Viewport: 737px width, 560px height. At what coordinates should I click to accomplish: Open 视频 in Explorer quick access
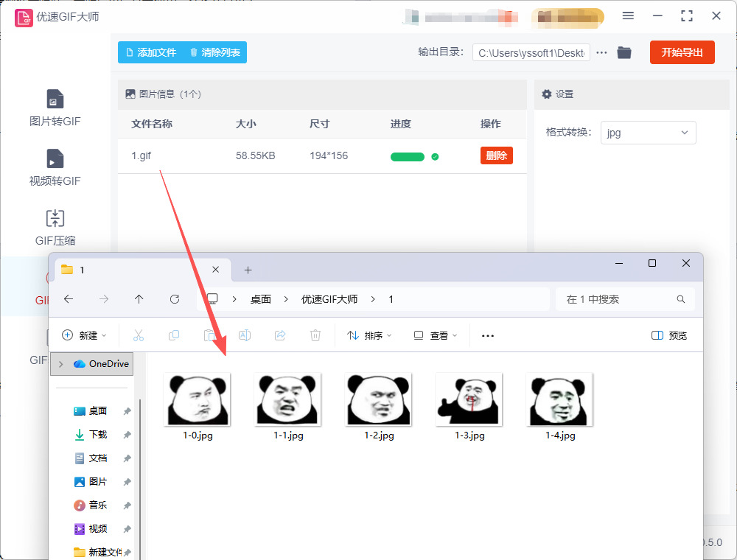pyautogui.click(x=91, y=528)
